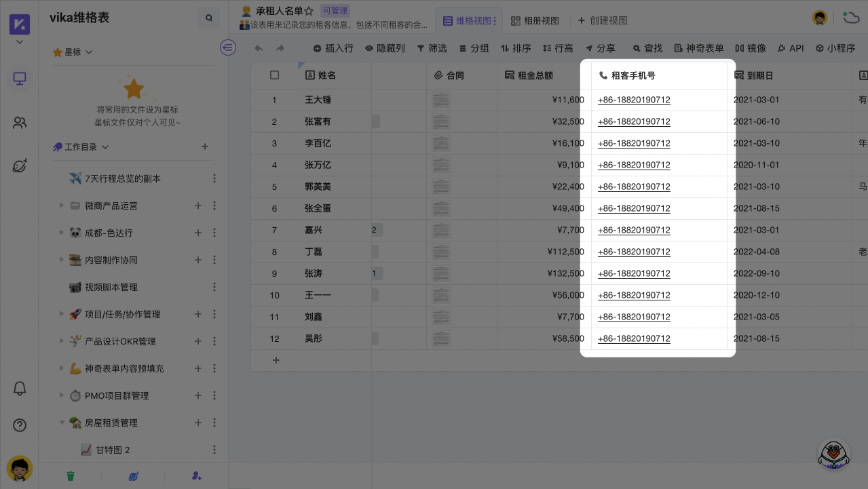Open the 维格视图 options menu
The height and width of the screenshot is (489, 868).
[x=497, y=20]
